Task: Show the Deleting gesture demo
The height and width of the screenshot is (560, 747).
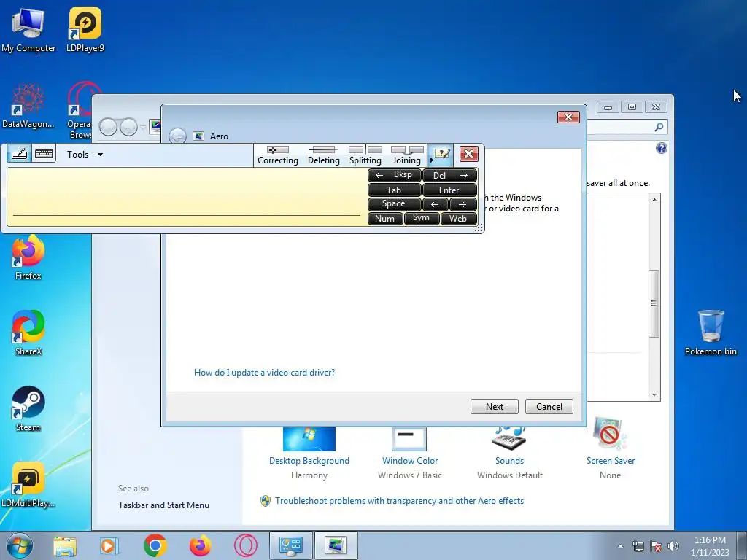Action: [x=323, y=155]
